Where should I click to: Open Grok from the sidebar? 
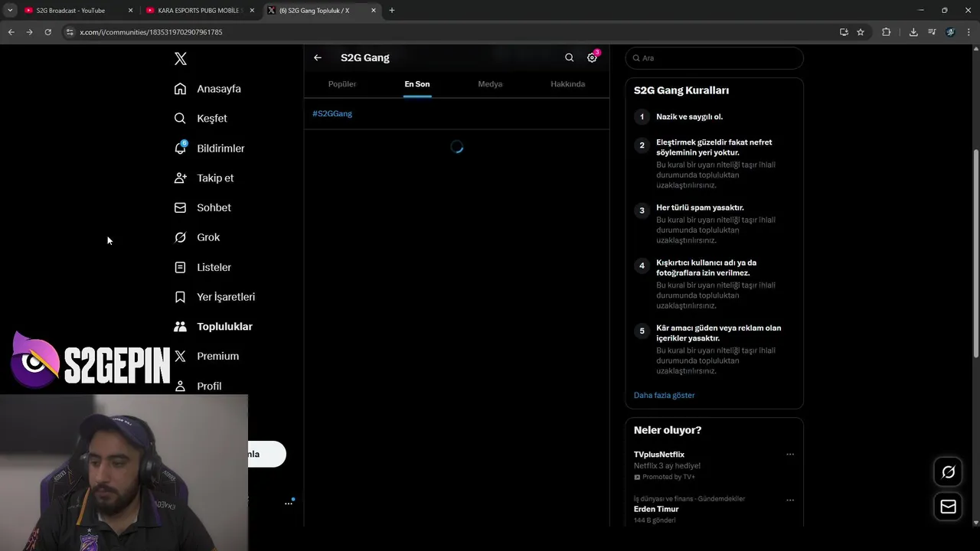pyautogui.click(x=197, y=238)
